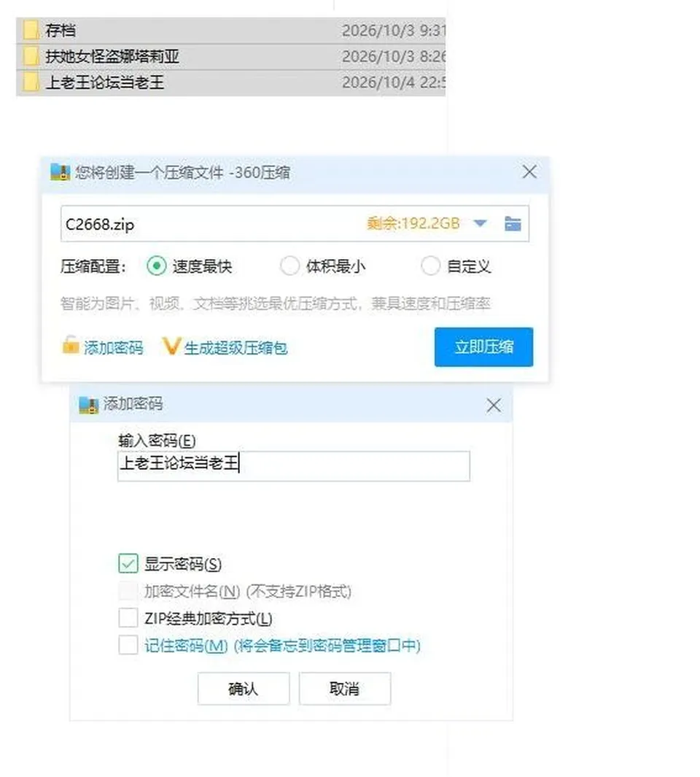Select the 上老王论坛当老王 folder icon

[x=31, y=82]
